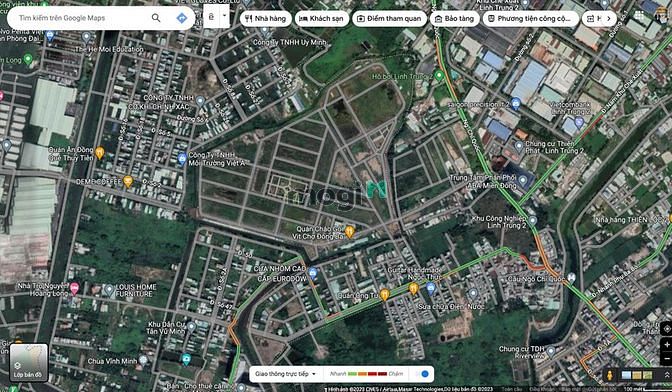Image resolution: width=672 pixels, height=392 pixels.
Task: Click Chung cư TDH Riverview pin
Action: 551,351
